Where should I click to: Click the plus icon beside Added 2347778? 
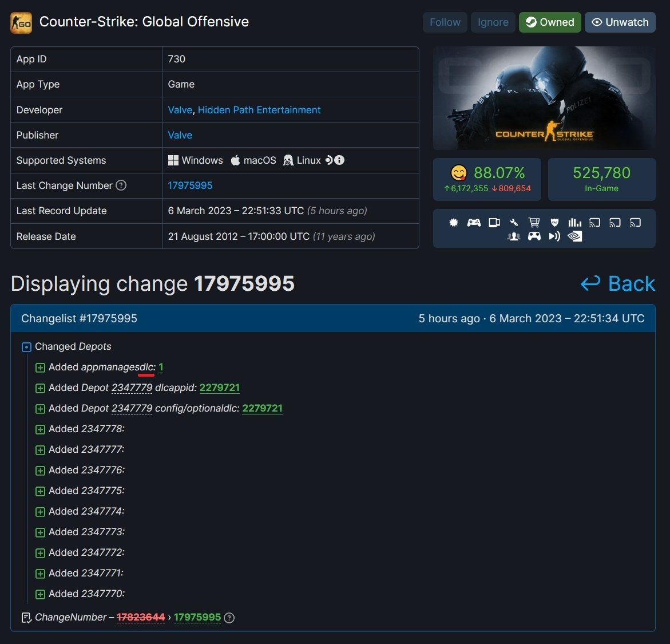(40, 429)
